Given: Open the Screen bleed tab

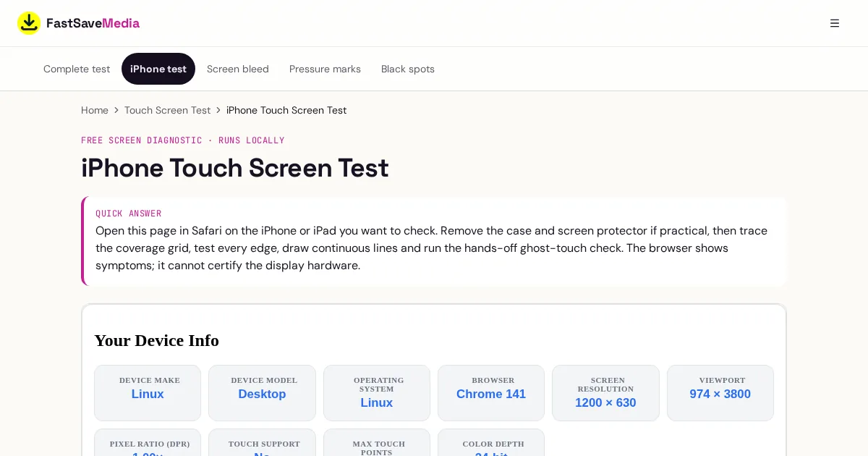Looking at the screenshot, I should [238, 69].
